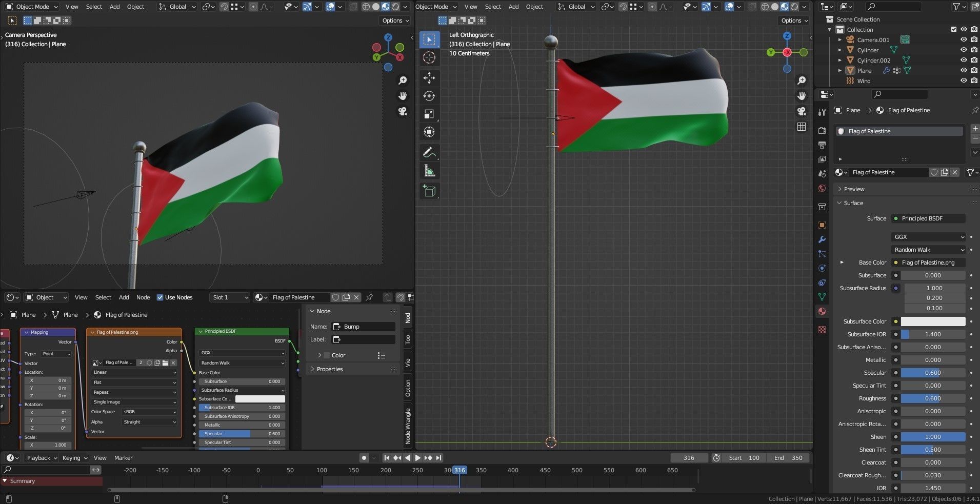
Task: Open the Modifier Properties wrench tab
Action: coord(823,239)
